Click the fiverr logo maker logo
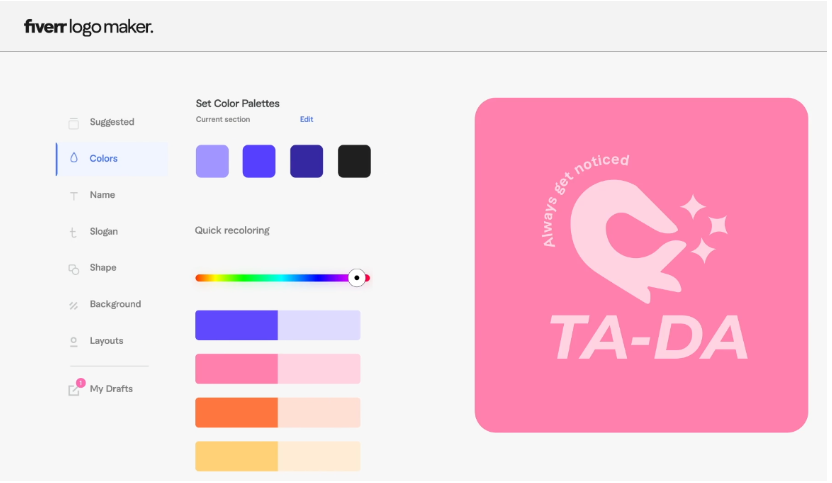 point(89,27)
